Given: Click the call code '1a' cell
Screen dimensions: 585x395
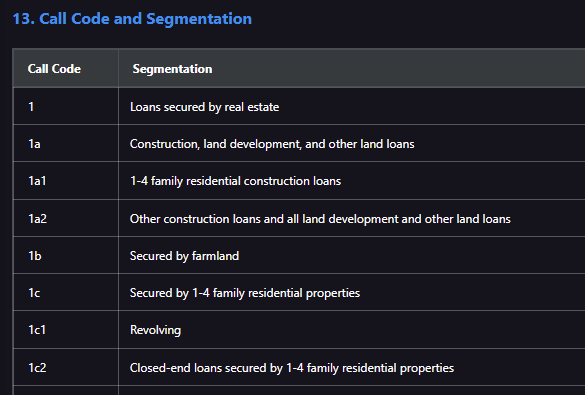Looking at the screenshot, I should 66,144.
